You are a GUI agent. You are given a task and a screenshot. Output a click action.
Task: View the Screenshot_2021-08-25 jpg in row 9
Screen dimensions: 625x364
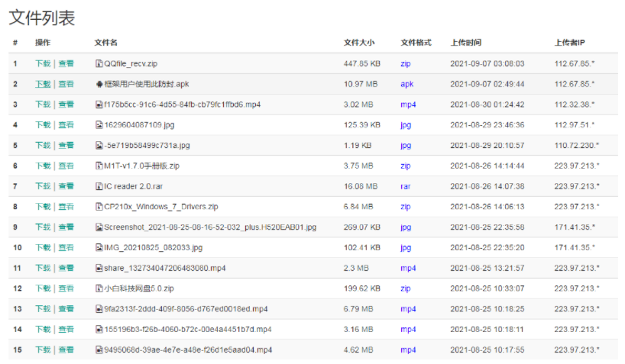(66, 227)
